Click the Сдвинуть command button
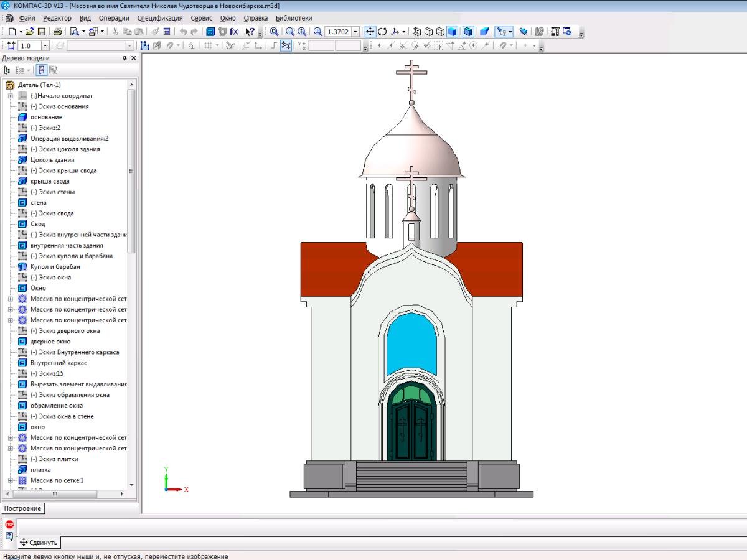The width and height of the screenshot is (747, 560). (39, 543)
